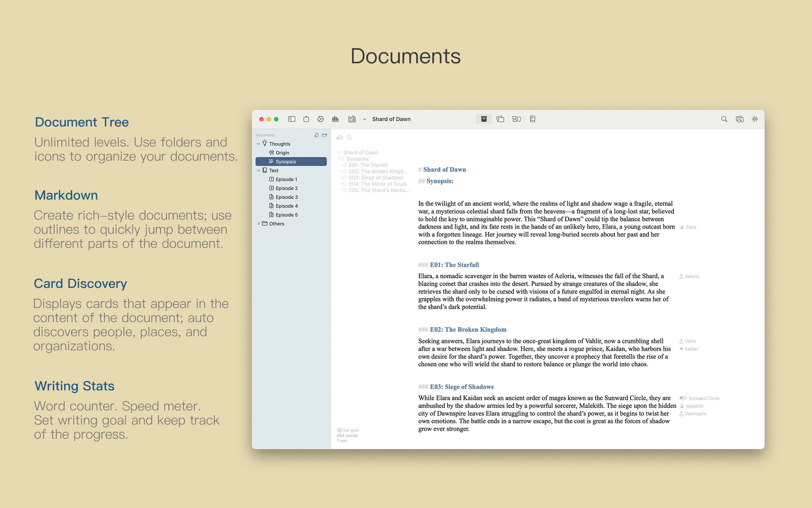812x508 pixels.
Task: Click the 494 words counter
Action: [x=347, y=436]
